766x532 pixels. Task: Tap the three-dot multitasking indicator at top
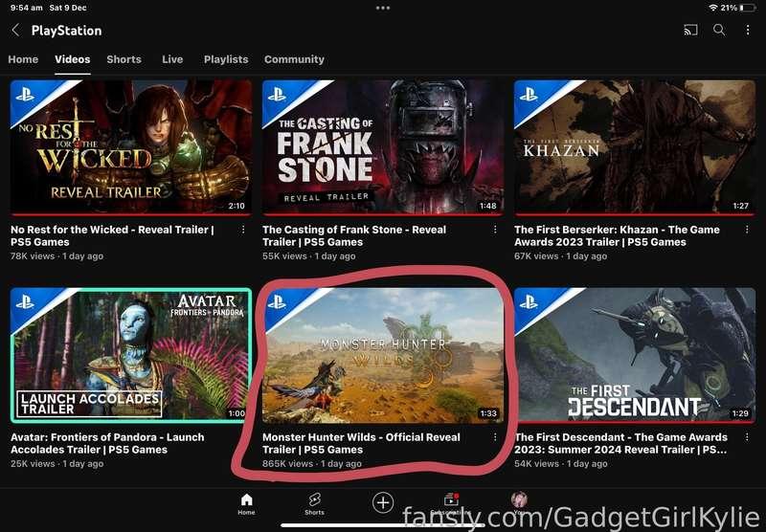pos(383,8)
